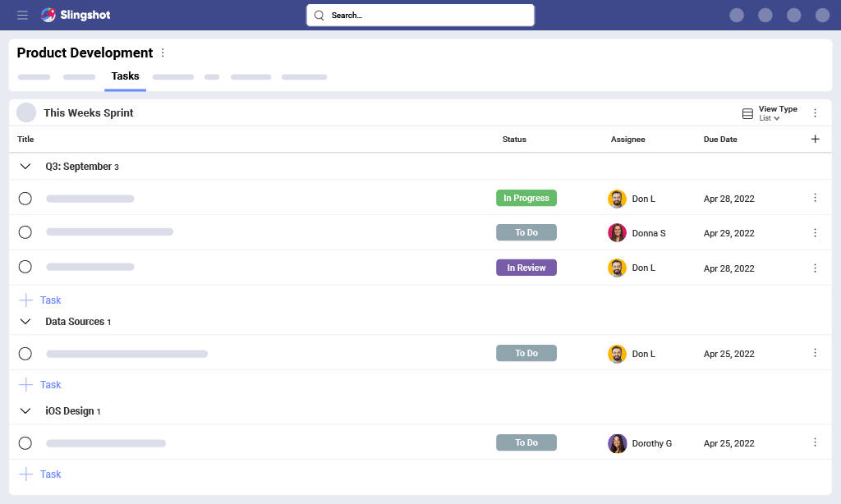Select the Tasks tab
The height and width of the screenshot is (504, 841).
[125, 76]
